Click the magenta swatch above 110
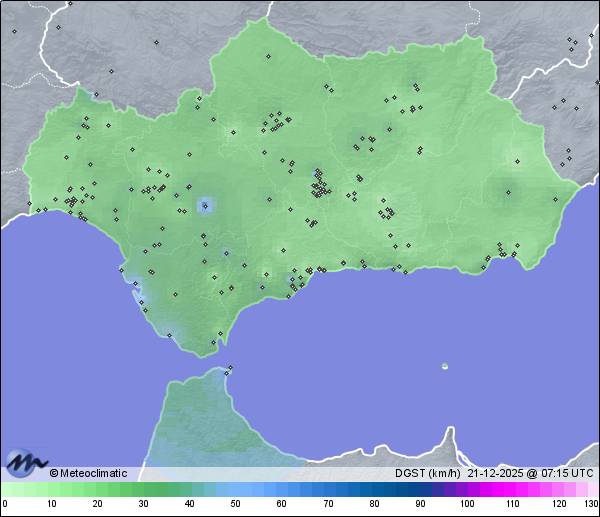 (512, 489)
